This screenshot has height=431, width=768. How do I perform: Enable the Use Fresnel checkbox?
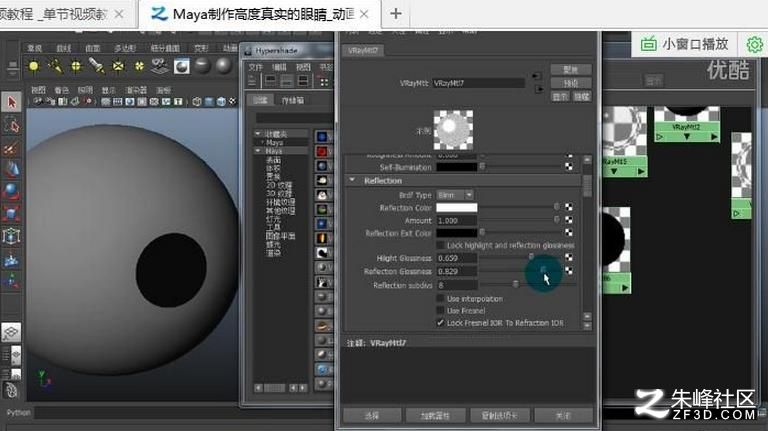(440, 311)
